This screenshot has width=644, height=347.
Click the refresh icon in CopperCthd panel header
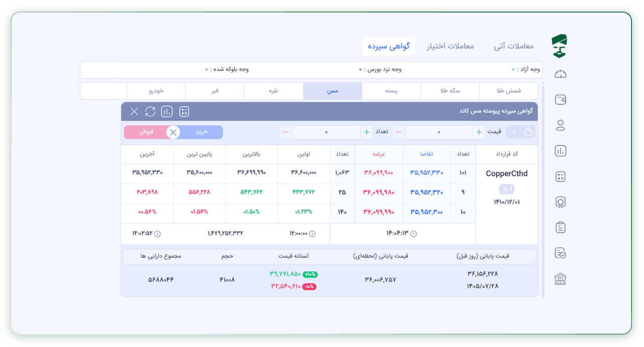150,111
